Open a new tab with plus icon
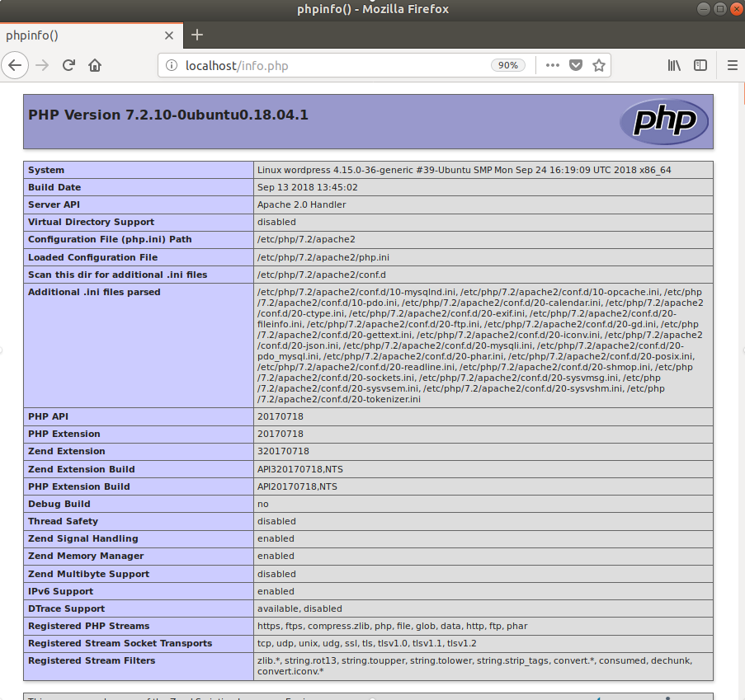The width and height of the screenshot is (745, 700). coord(196,35)
